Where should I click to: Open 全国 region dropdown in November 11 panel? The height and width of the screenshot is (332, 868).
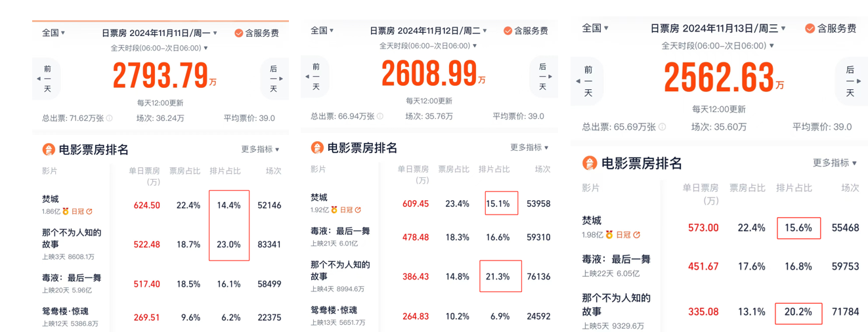pos(53,33)
